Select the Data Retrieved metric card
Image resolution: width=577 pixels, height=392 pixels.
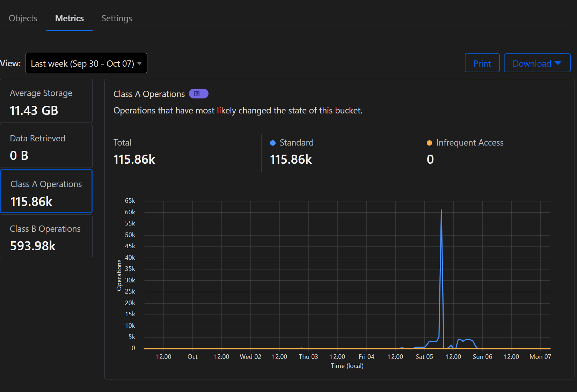[x=46, y=146]
